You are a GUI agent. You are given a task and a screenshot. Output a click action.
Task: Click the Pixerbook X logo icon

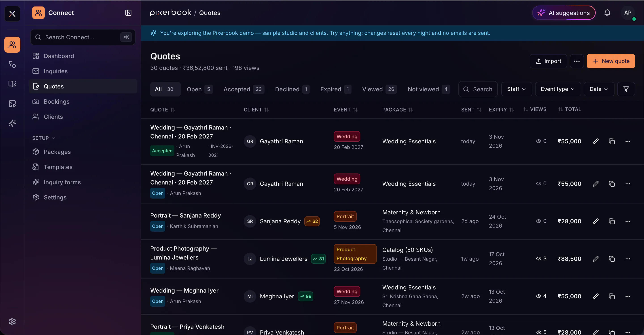[12, 14]
